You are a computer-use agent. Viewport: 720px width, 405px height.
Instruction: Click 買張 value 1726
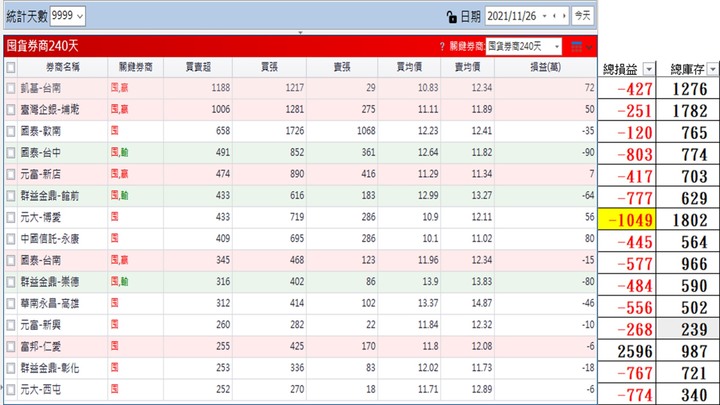pos(294,131)
